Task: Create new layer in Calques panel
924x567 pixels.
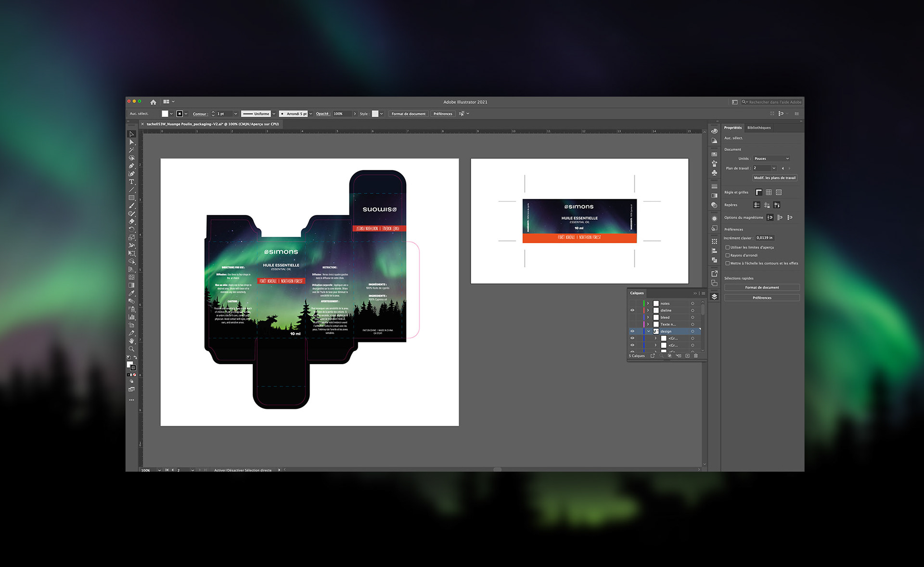Action: click(x=687, y=356)
